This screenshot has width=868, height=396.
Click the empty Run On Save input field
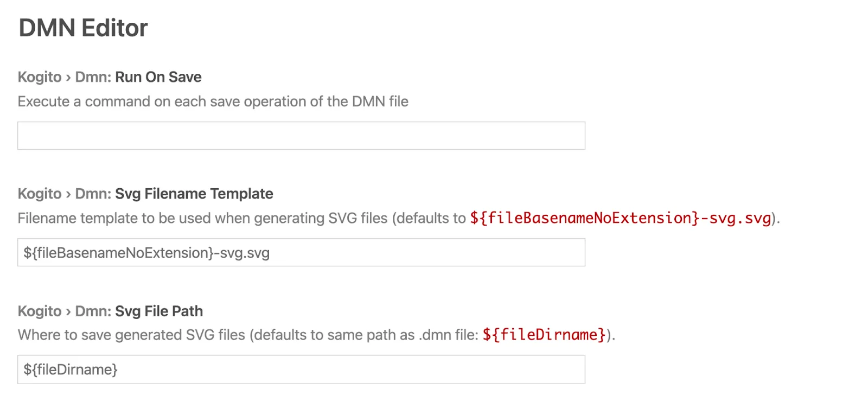tap(301, 136)
